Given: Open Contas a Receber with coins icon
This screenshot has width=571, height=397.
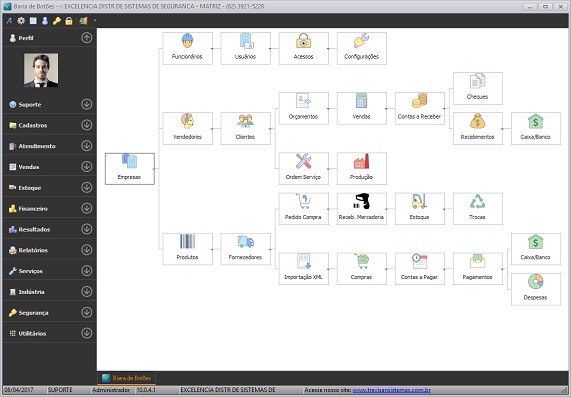Looking at the screenshot, I should point(420,108).
